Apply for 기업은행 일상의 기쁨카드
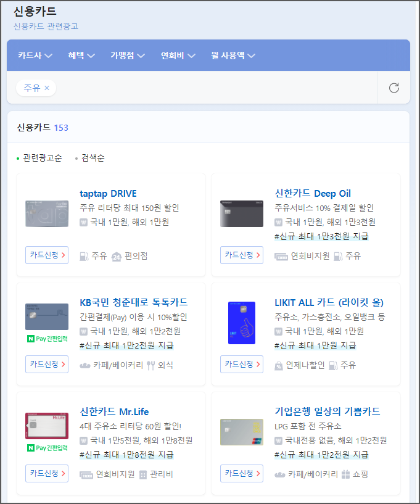 click(242, 473)
